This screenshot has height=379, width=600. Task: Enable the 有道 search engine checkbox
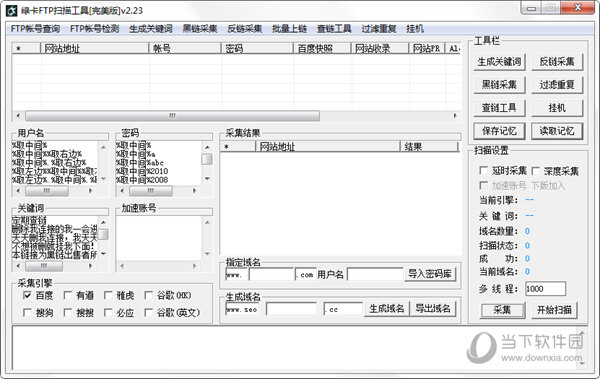(x=68, y=295)
